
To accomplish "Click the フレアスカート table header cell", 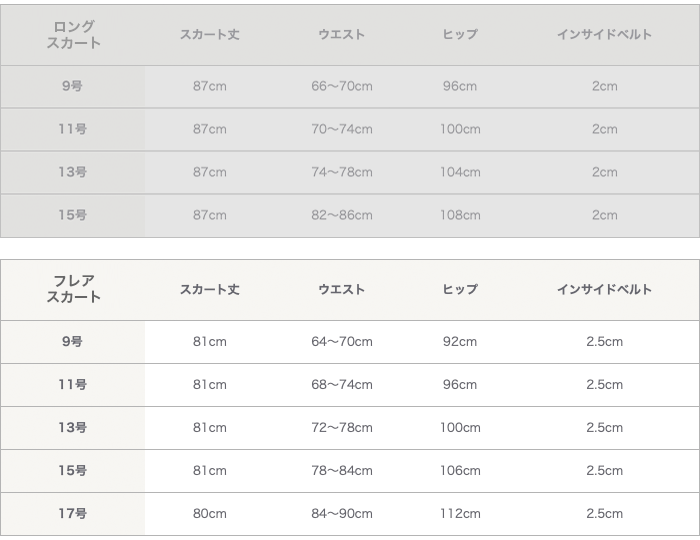I will coord(73,290).
